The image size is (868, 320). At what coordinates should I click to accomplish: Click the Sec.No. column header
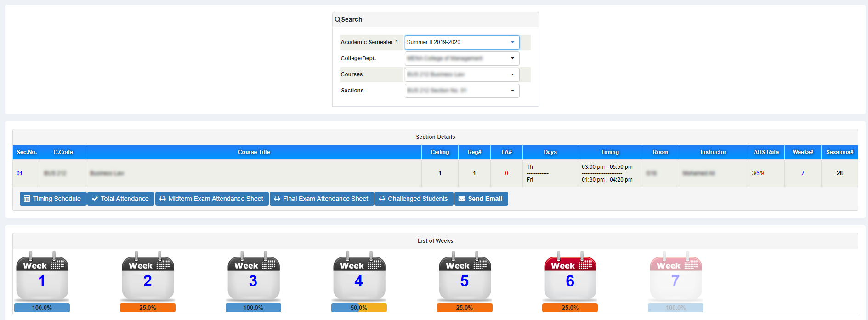tap(27, 152)
